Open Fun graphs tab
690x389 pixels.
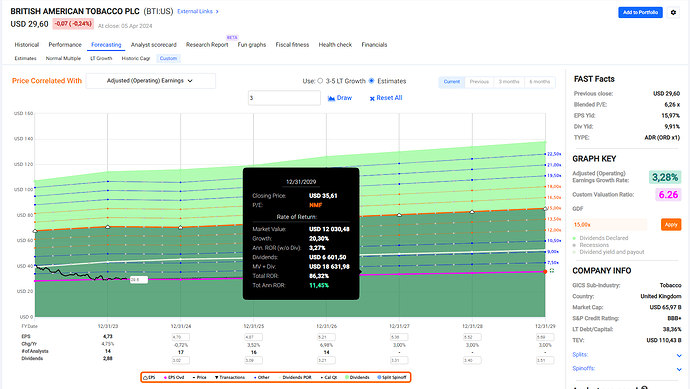coord(252,45)
